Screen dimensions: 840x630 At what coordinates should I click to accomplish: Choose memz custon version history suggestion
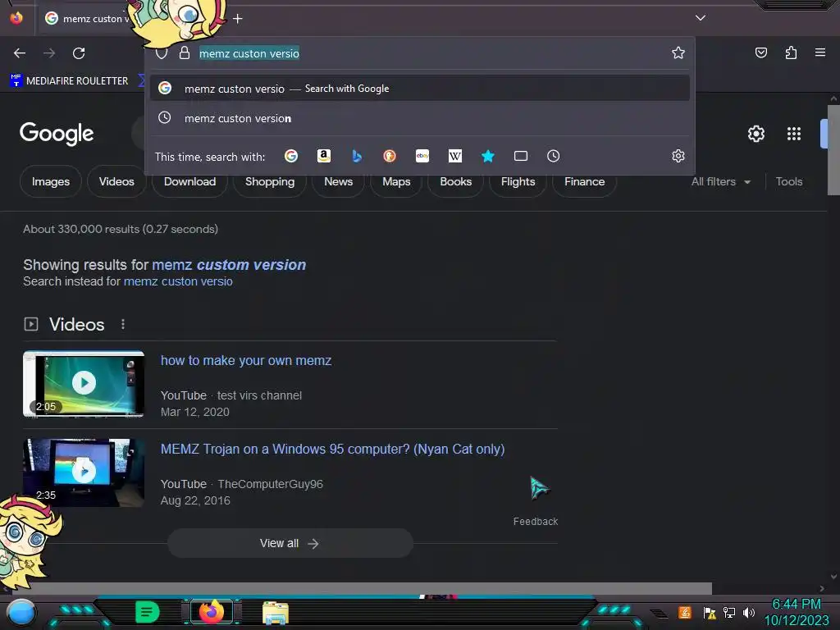[419, 118]
